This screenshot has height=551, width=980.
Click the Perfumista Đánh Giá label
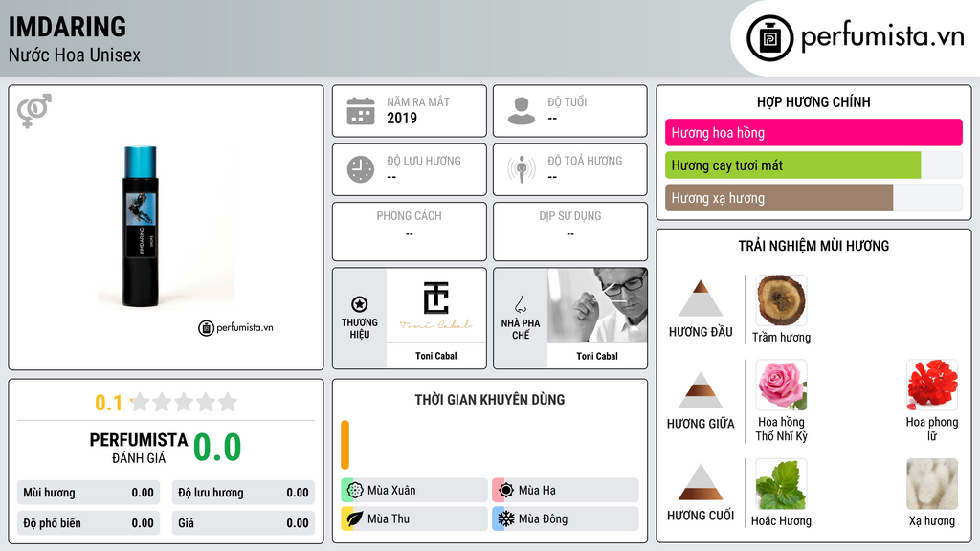(x=139, y=448)
